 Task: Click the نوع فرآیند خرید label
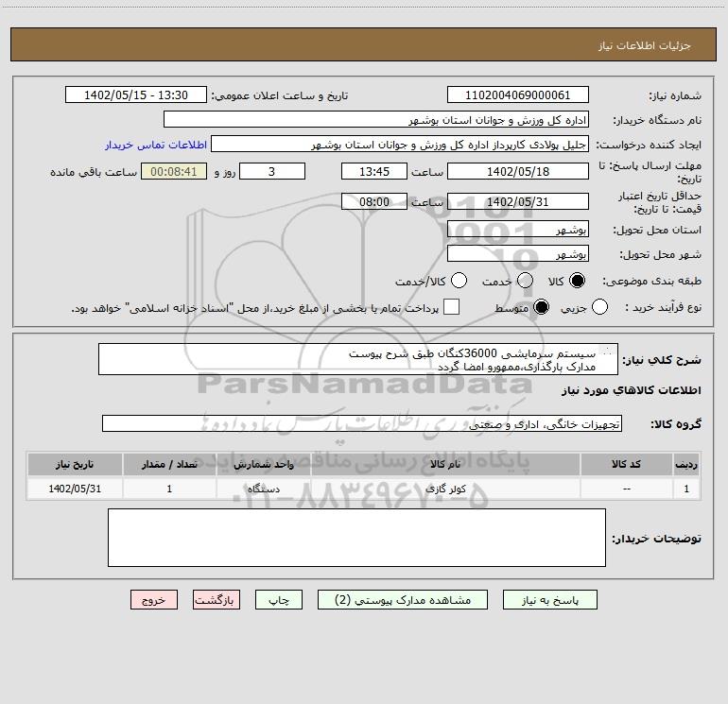(663, 308)
